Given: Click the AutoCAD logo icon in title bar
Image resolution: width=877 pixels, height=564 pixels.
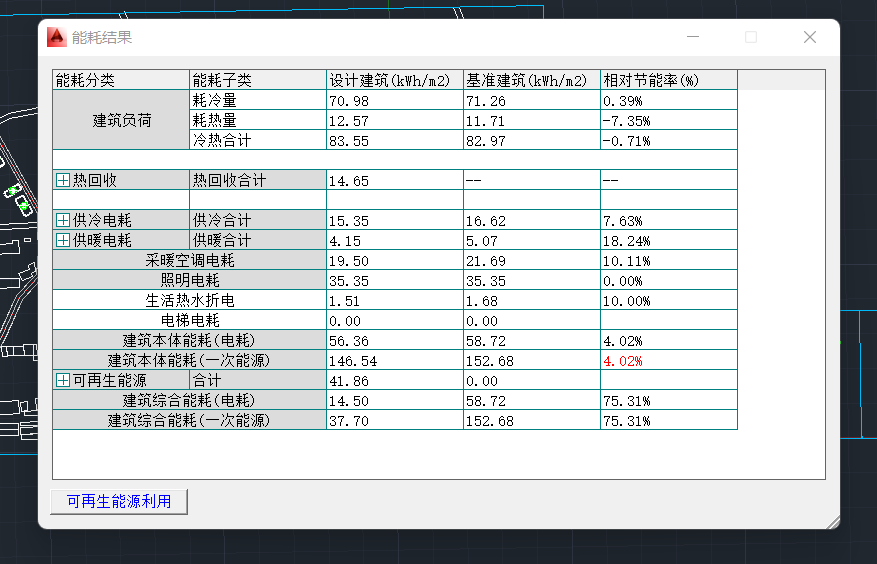Looking at the screenshot, I should click(56, 37).
